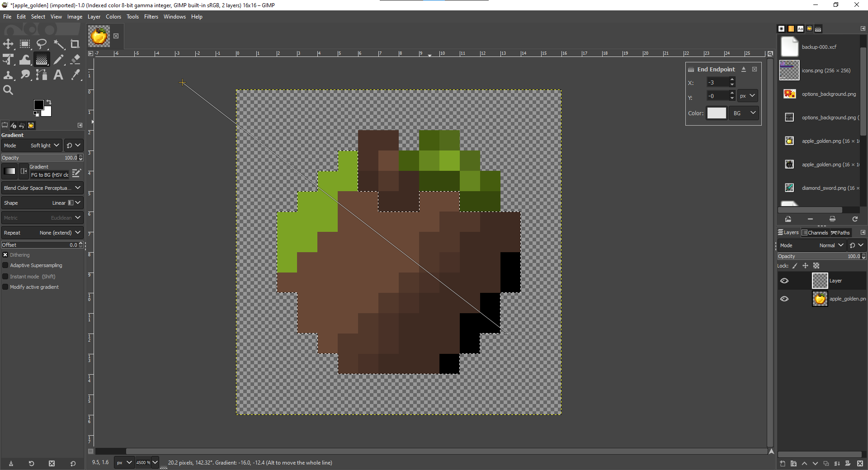Viewport: 868px width, 470px height.
Task: Switch to the Paths tab
Action: coord(840,233)
